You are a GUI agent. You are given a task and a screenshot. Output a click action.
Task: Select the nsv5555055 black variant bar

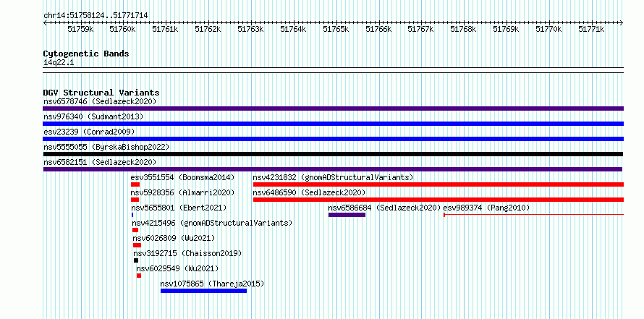333,154
